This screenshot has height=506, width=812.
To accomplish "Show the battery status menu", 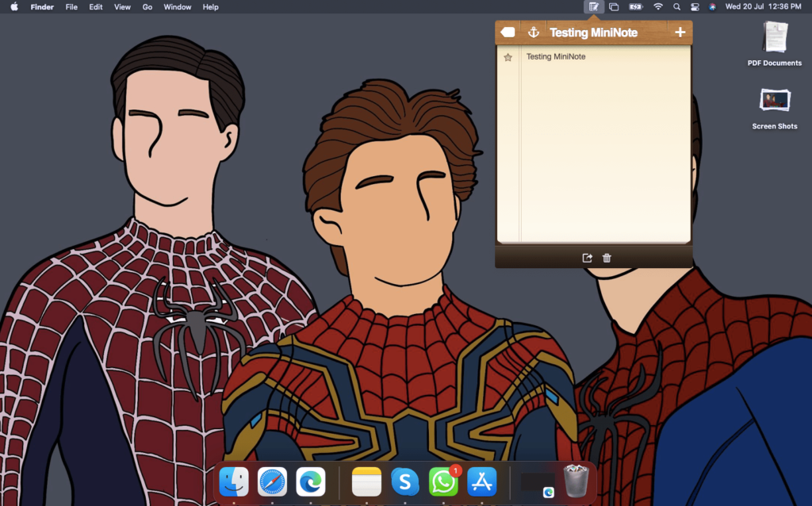I will click(x=636, y=6).
